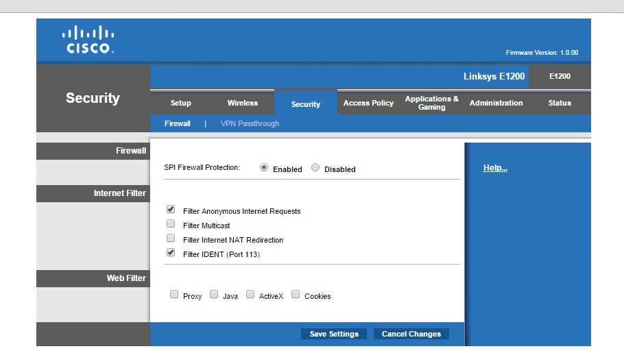Click the Cisco logo

coord(88,39)
